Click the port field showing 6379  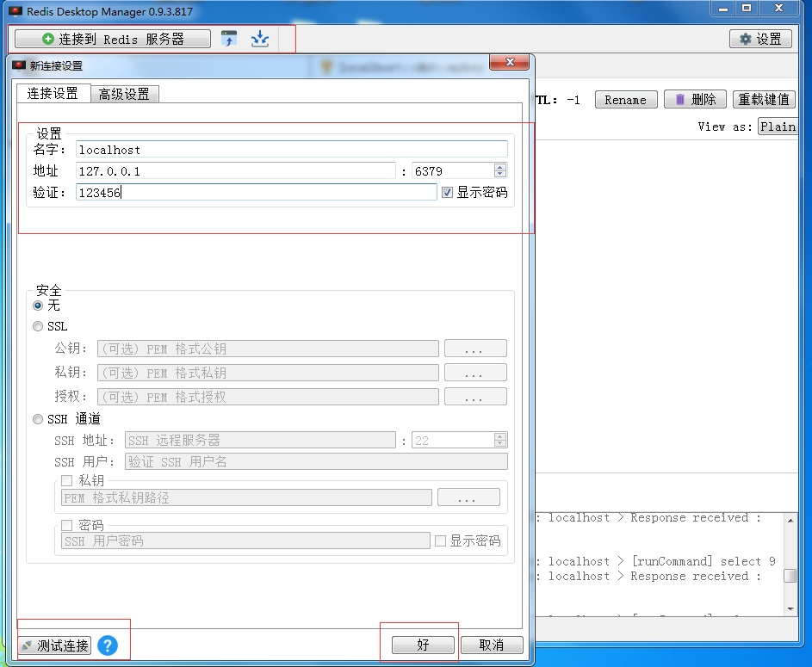tap(454, 170)
